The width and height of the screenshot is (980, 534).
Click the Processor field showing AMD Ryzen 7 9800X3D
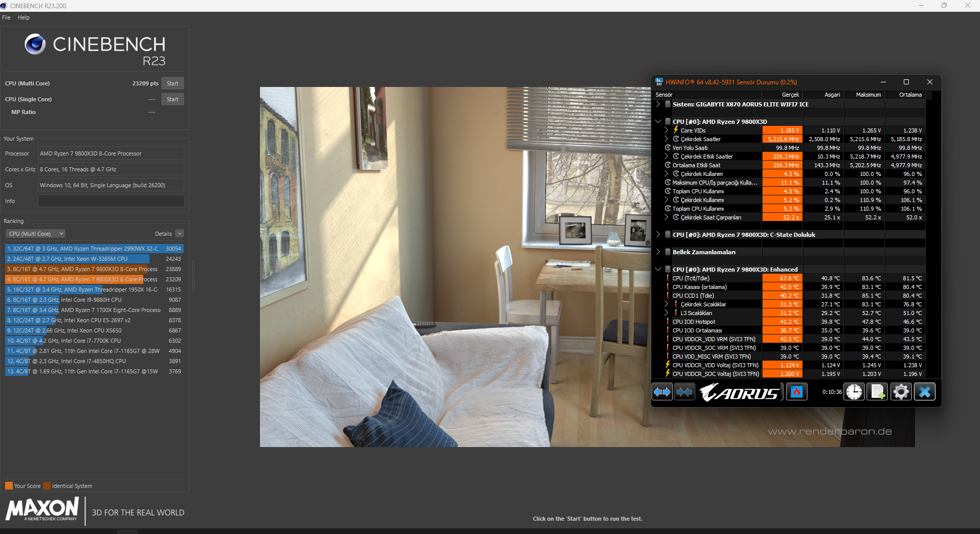111,153
